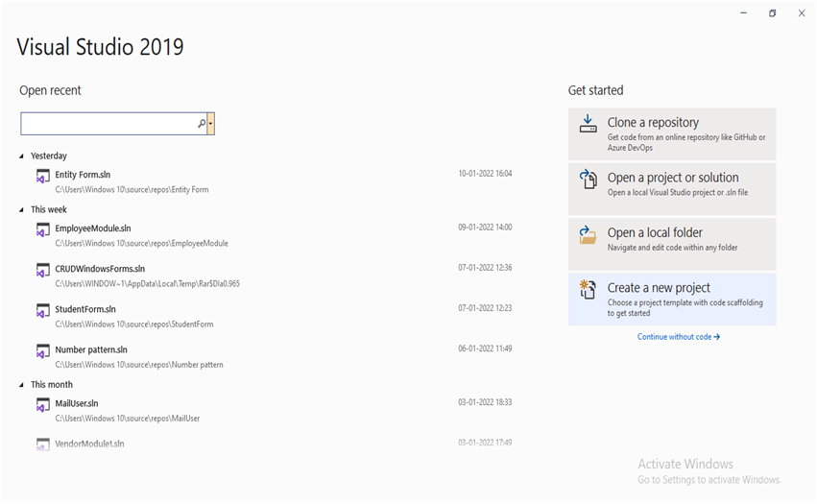
Task: Click the 09-01-2022 14:00 timestamp
Action: click(x=485, y=228)
